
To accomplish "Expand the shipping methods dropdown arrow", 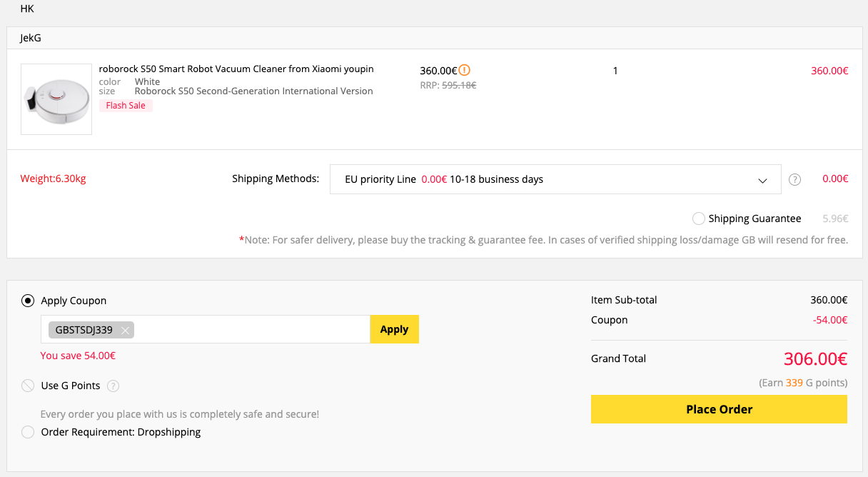I will (x=762, y=181).
